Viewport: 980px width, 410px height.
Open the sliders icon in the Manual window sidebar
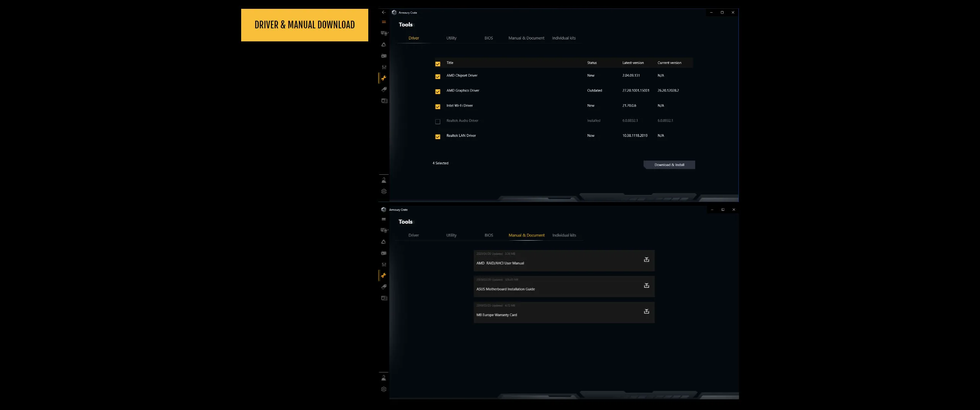coord(384,264)
